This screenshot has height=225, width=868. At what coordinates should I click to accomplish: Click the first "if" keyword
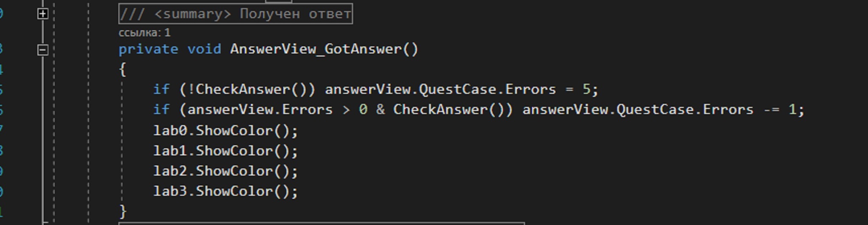pyautogui.click(x=161, y=89)
